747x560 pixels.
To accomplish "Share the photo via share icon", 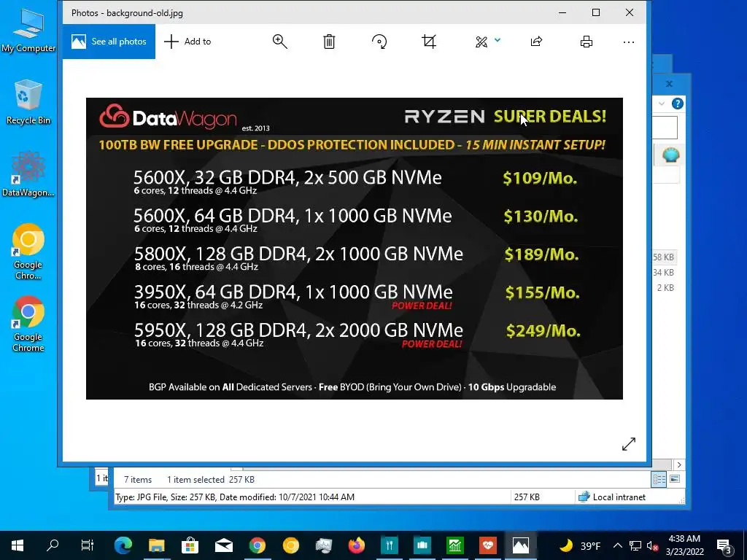I will [x=536, y=42].
